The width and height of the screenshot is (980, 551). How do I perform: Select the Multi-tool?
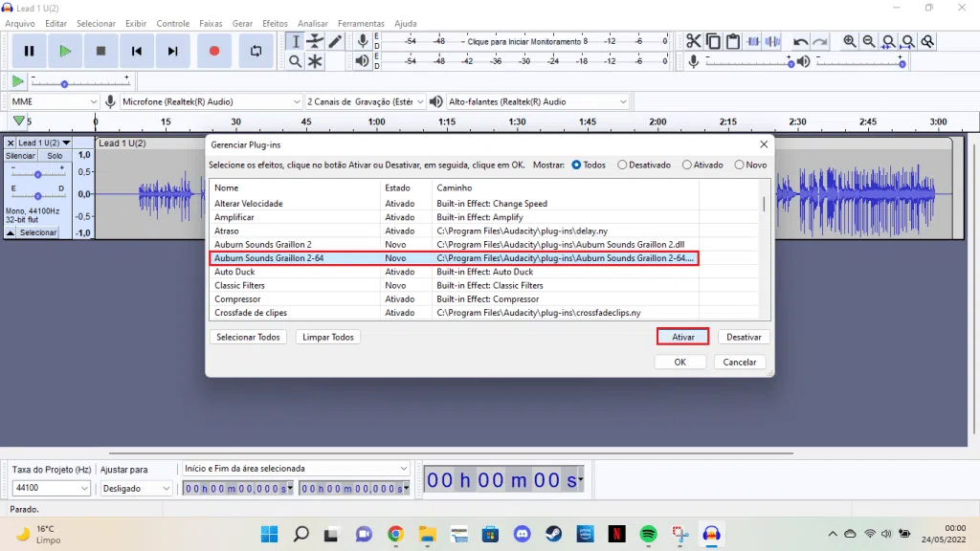(x=313, y=60)
